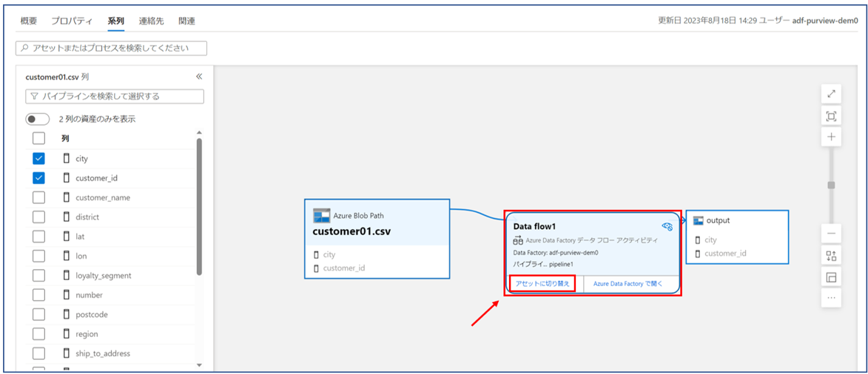The width and height of the screenshot is (868, 374).
Task: Check the postcode checkbox
Action: click(38, 314)
